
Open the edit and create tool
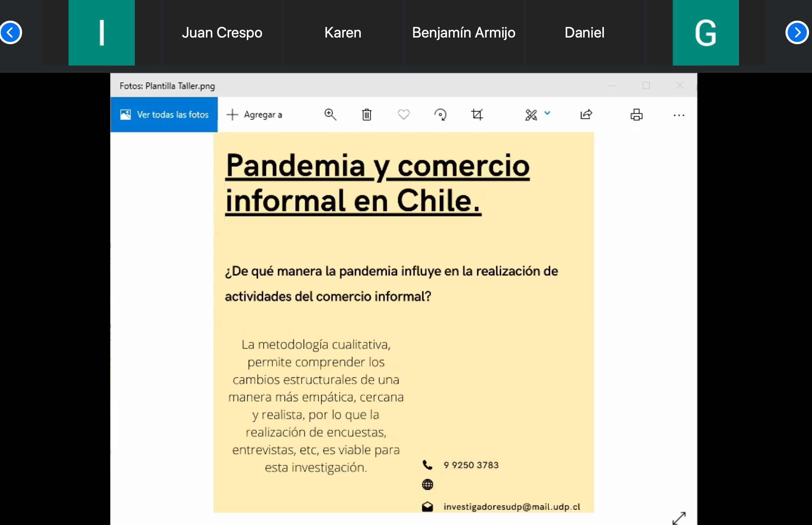(x=531, y=115)
